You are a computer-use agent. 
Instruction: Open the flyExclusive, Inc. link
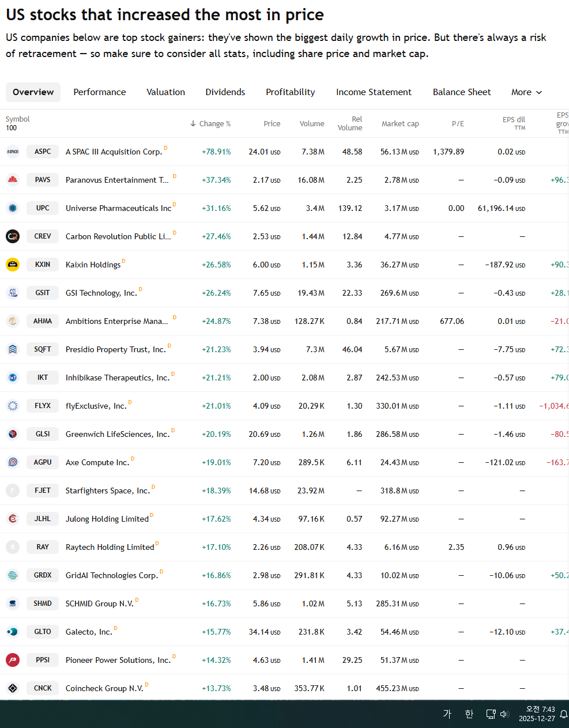[x=96, y=406]
